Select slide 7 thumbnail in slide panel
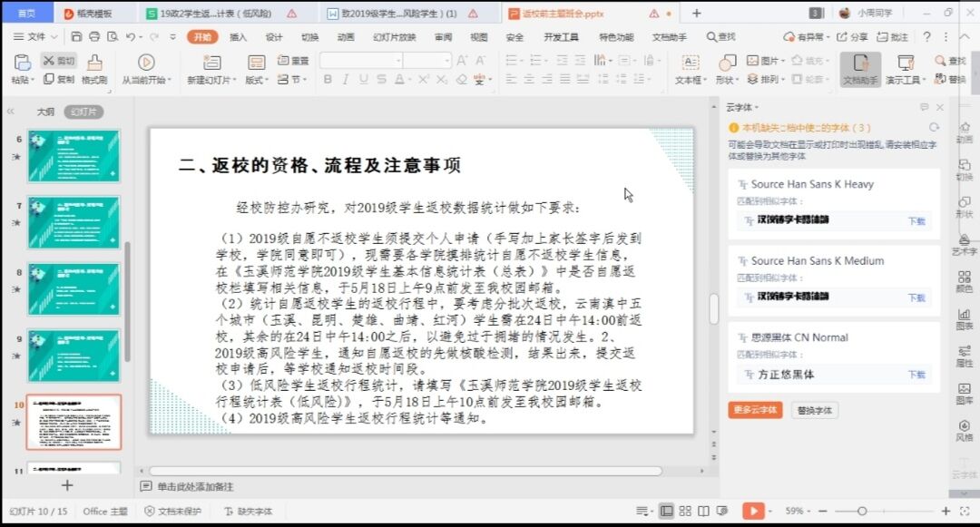Screen dimensions: 980x527 [x=73, y=222]
